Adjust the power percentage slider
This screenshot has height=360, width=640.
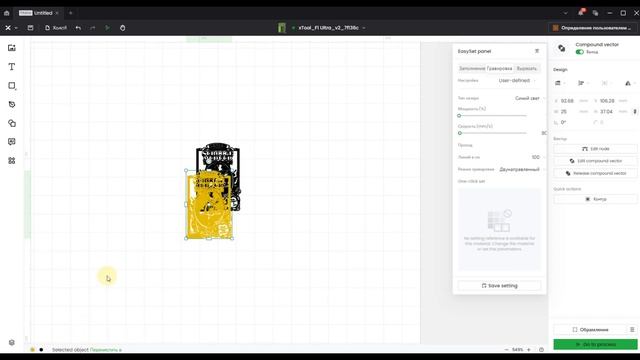(x=492, y=116)
